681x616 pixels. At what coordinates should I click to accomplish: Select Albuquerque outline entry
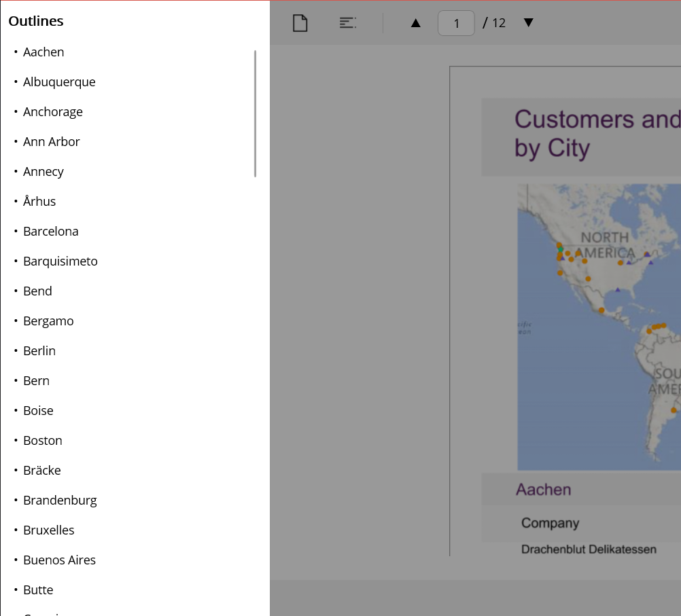59,82
